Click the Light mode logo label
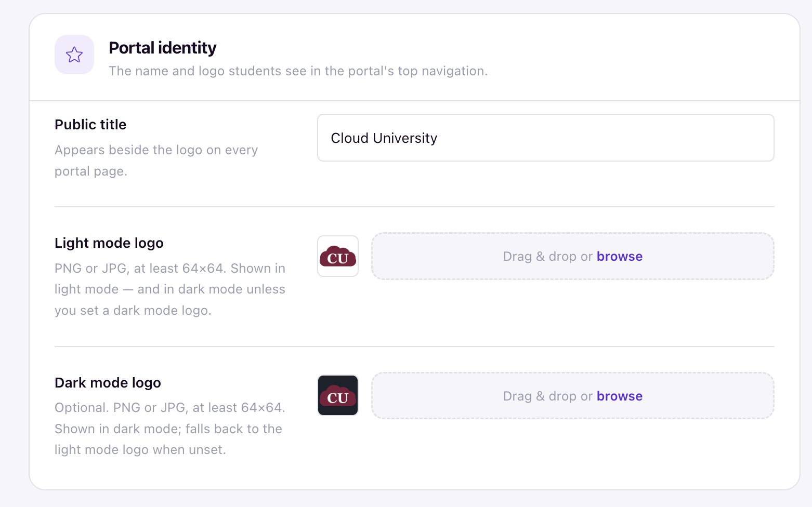This screenshot has height=507, width=812. click(109, 243)
